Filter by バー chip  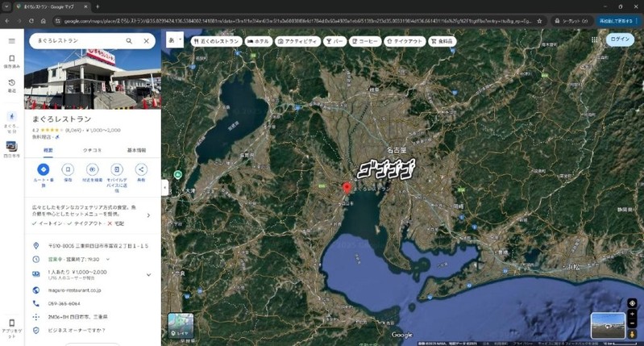(334, 41)
